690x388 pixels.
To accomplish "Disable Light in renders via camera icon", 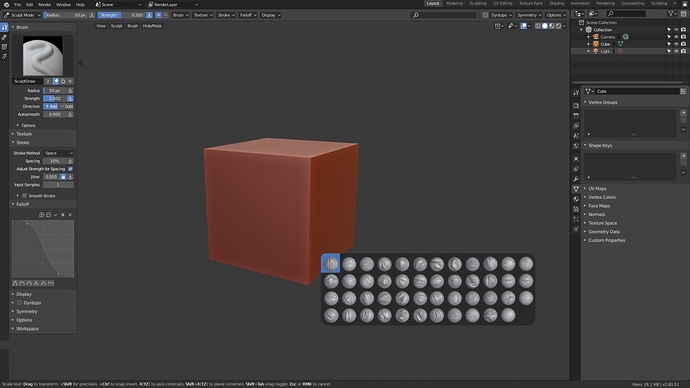I will [683, 51].
